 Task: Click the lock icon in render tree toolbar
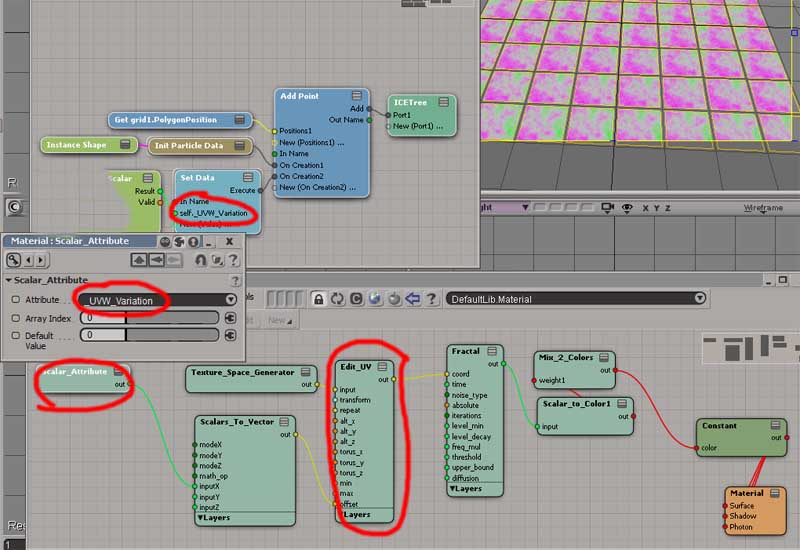click(x=319, y=298)
